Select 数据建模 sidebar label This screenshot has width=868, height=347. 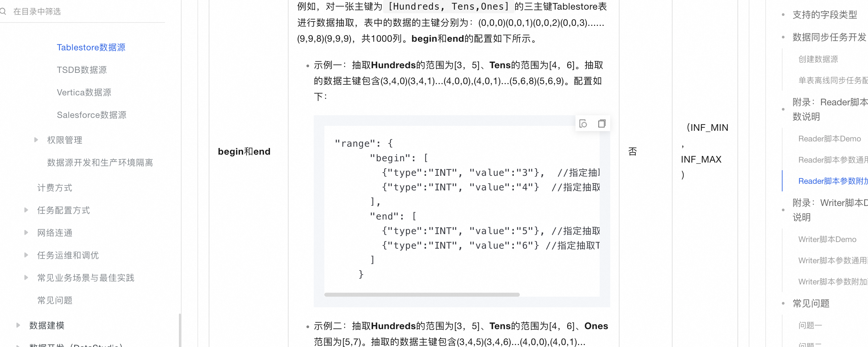pyautogui.click(x=47, y=325)
